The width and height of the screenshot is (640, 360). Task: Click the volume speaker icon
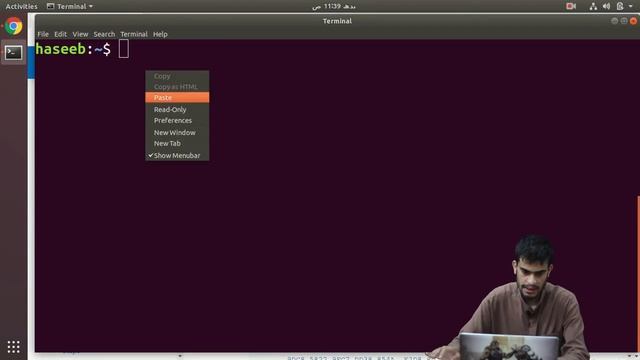607,6
